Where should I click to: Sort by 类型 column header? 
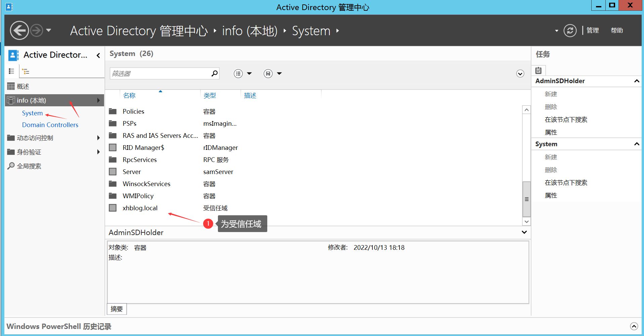coord(210,96)
